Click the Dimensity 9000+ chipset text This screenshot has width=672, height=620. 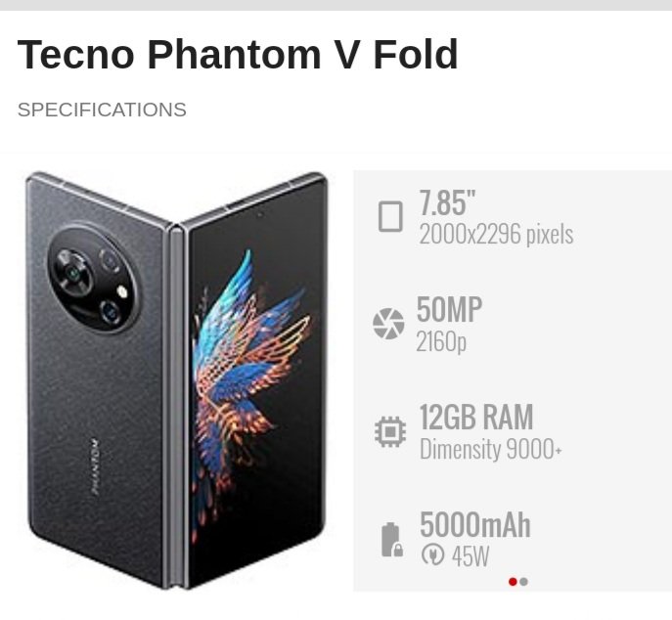491,450
